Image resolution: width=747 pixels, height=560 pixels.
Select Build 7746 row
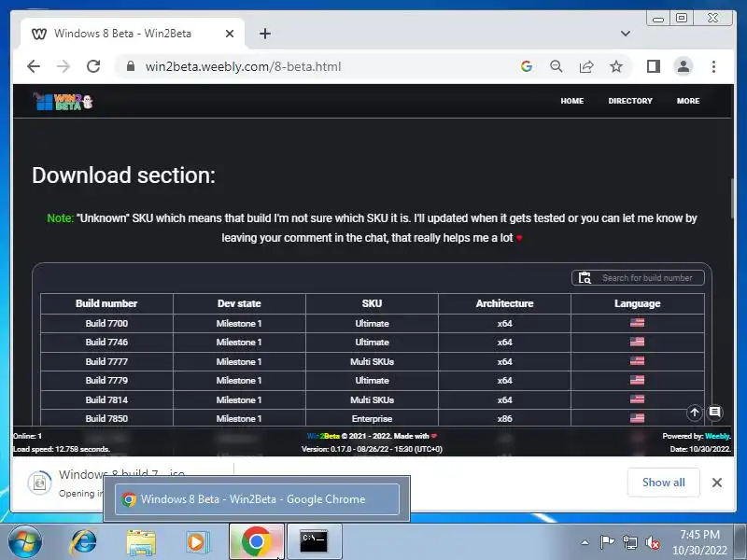(x=372, y=343)
